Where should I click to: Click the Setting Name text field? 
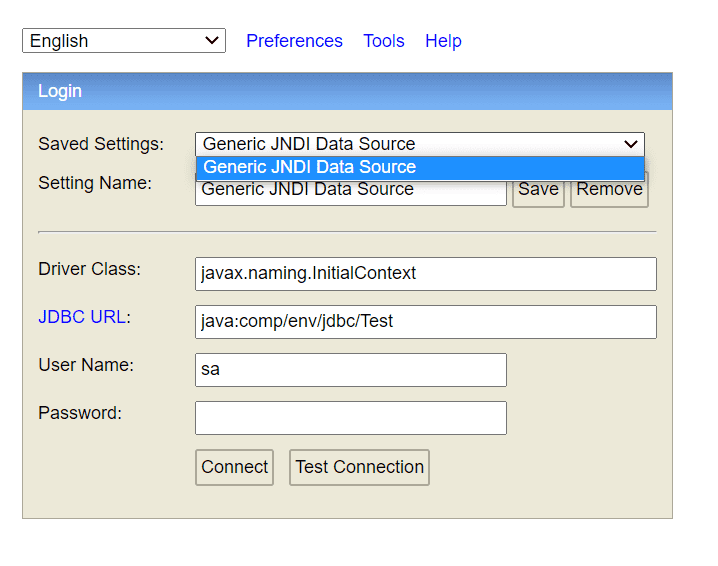pyautogui.click(x=350, y=193)
